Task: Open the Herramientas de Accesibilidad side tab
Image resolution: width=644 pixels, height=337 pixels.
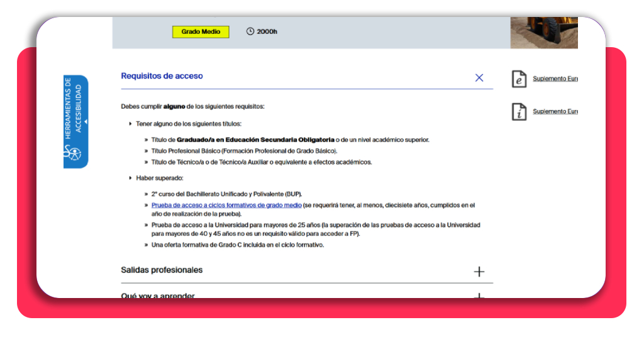Action: [x=75, y=121]
